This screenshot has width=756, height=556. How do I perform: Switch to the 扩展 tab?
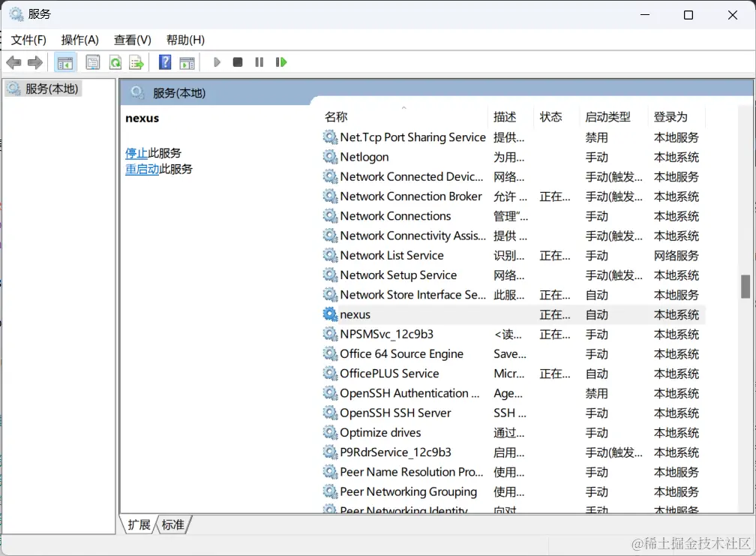click(x=139, y=524)
